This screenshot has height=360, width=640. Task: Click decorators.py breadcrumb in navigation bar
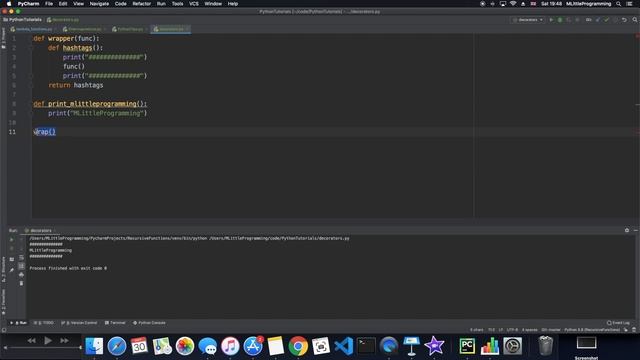coord(63,20)
